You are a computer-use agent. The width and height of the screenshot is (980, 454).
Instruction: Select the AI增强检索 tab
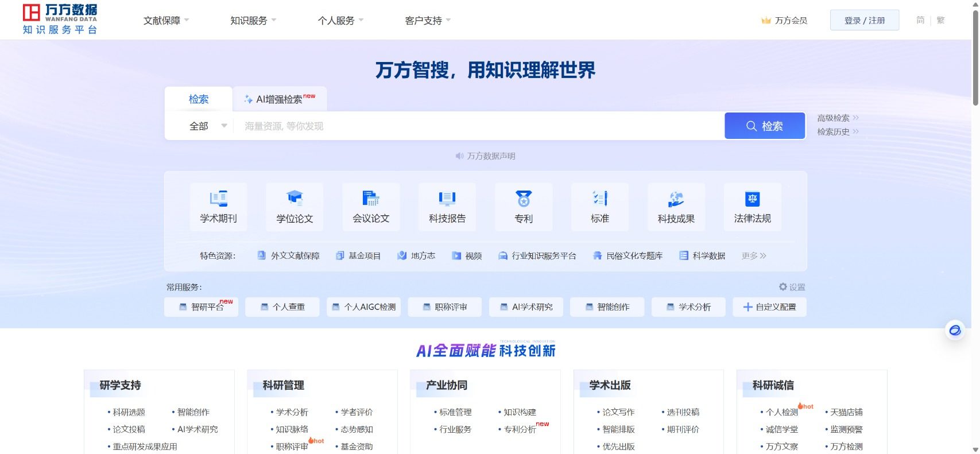coord(280,99)
